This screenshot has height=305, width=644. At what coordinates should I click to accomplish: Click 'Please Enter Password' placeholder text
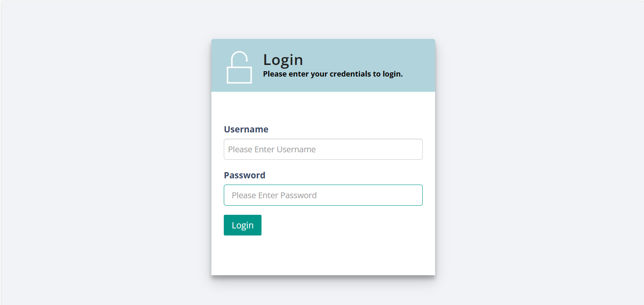pos(274,195)
